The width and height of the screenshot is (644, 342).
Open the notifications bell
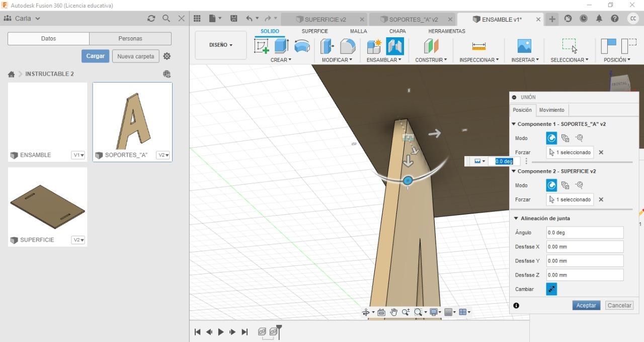599,18
